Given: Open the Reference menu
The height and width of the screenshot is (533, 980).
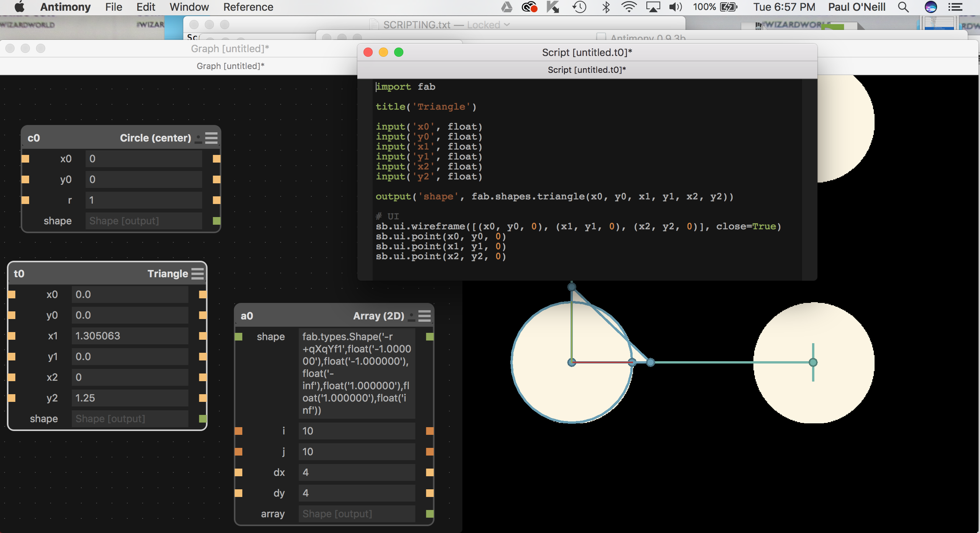Looking at the screenshot, I should (248, 7).
